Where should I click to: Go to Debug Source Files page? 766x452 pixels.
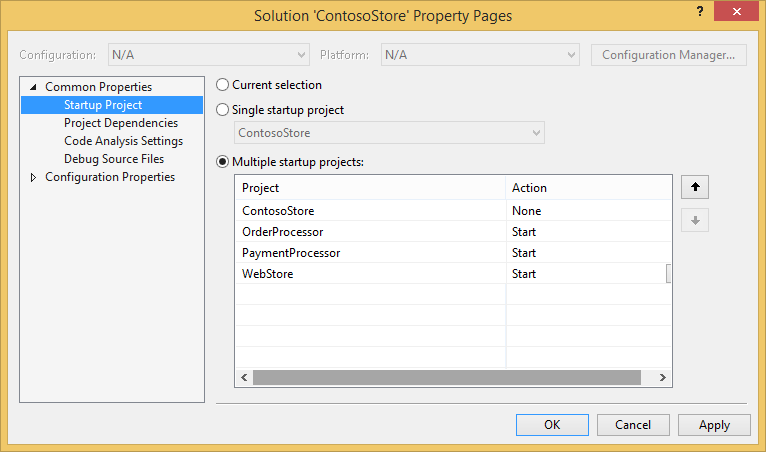coord(114,159)
